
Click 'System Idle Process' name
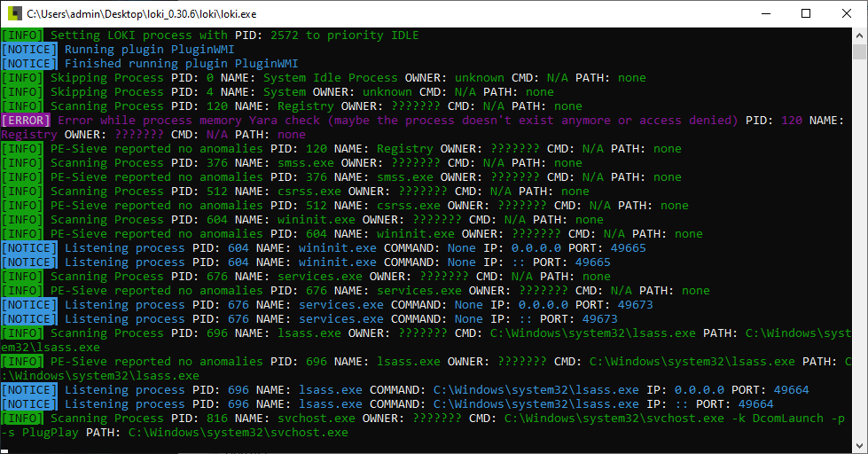click(331, 78)
